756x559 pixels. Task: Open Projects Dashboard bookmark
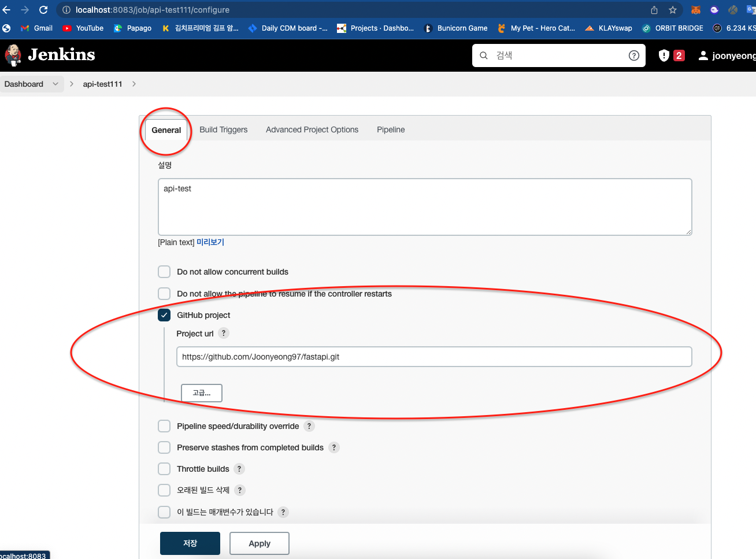click(376, 28)
